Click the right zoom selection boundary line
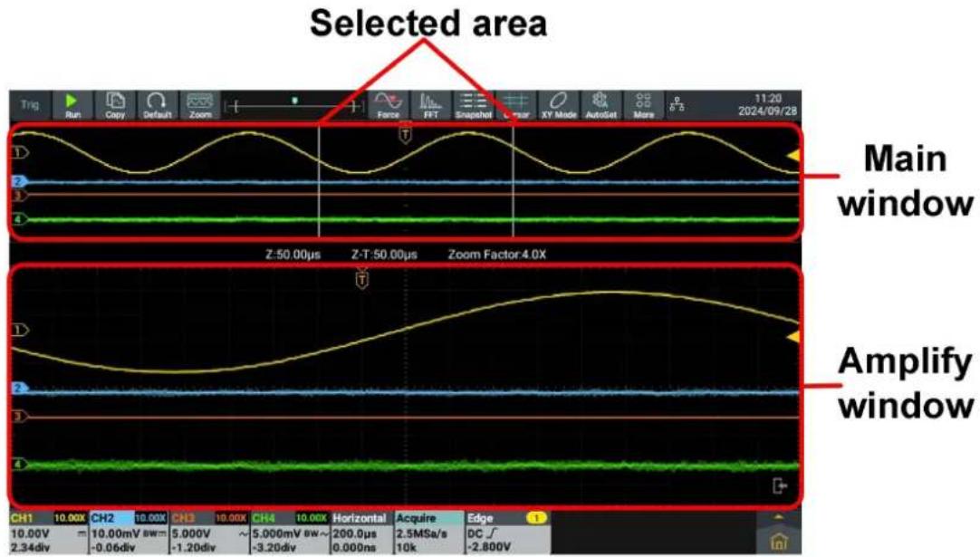The height and width of the screenshot is (557, 980). tap(514, 180)
